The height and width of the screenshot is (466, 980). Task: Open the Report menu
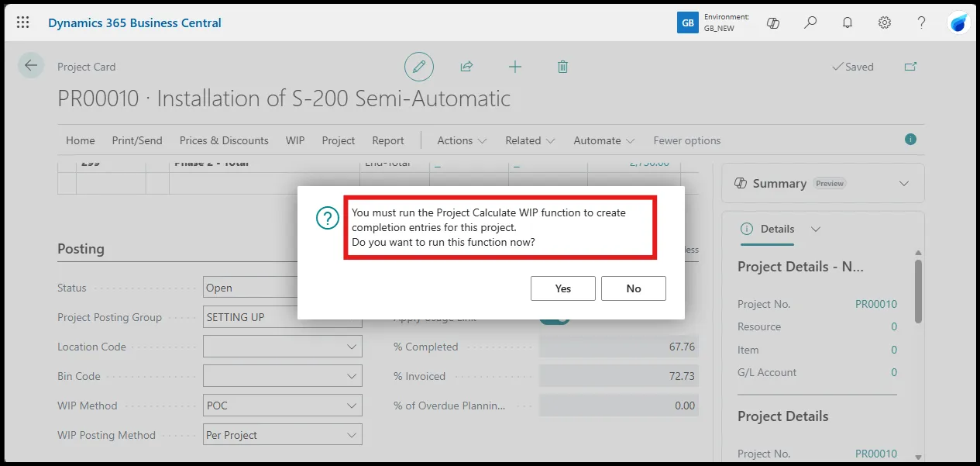tap(388, 140)
